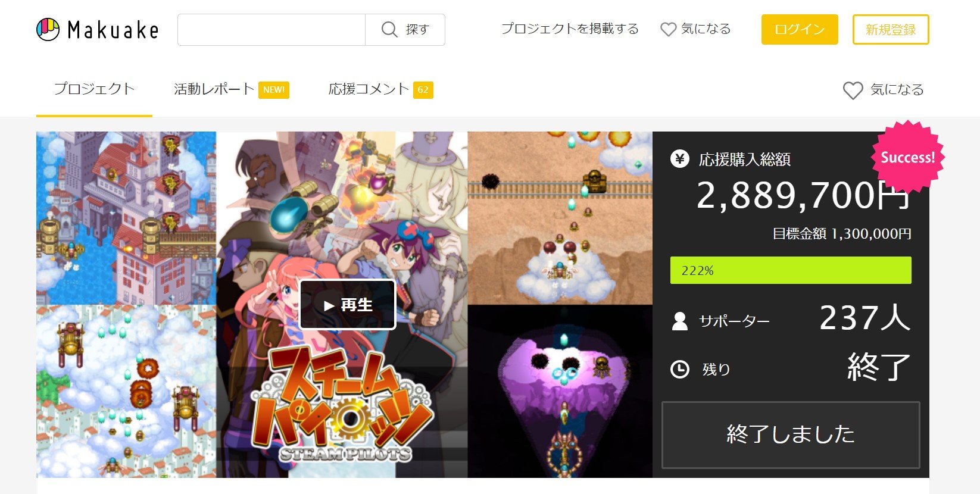The image size is (980, 494).
Task: Play the project video with 再生
Action: point(348,305)
